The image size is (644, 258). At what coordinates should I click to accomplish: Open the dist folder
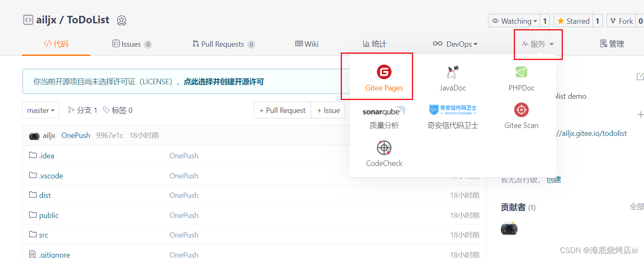[x=45, y=195]
